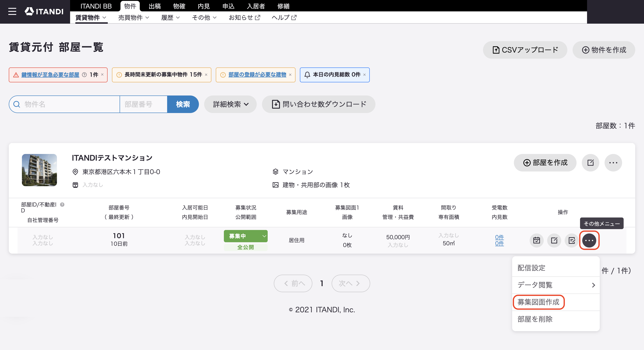
Task: Click the image icon by 建物・共用部の画像
Action: click(275, 185)
